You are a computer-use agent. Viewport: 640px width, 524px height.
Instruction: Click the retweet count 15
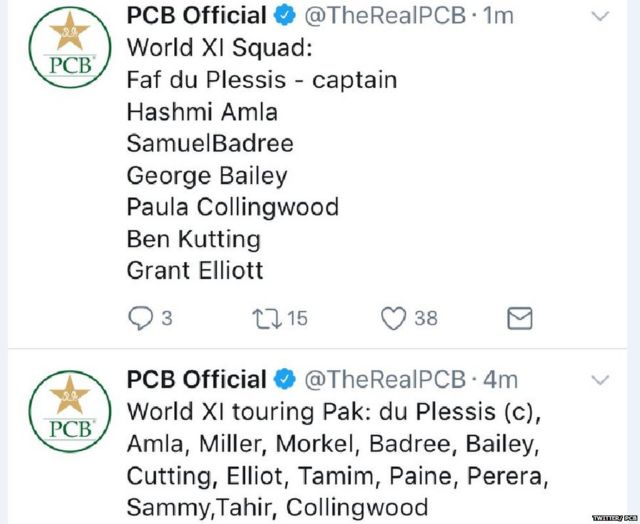coord(298,318)
